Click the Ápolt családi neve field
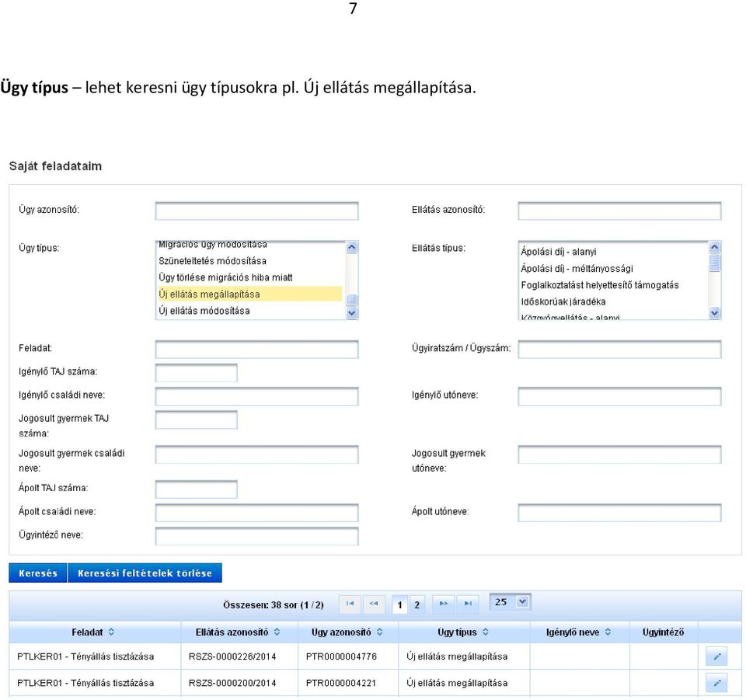Screen dimensions: 746x700 coord(257,513)
